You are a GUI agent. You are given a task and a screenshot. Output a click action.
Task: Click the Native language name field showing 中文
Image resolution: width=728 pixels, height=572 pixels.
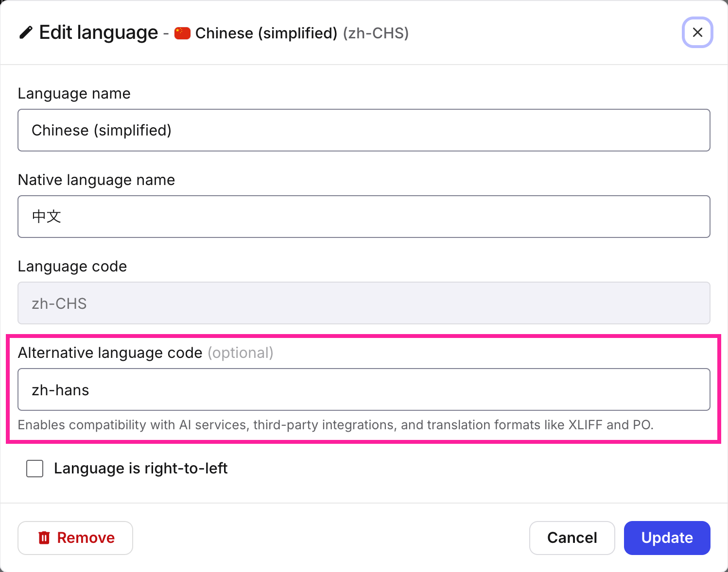pyautogui.click(x=364, y=217)
